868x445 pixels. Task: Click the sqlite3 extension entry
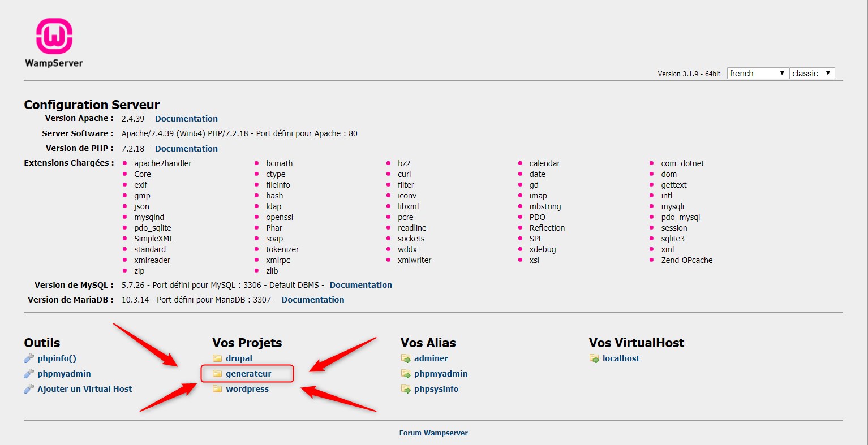pyautogui.click(x=673, y=239)
